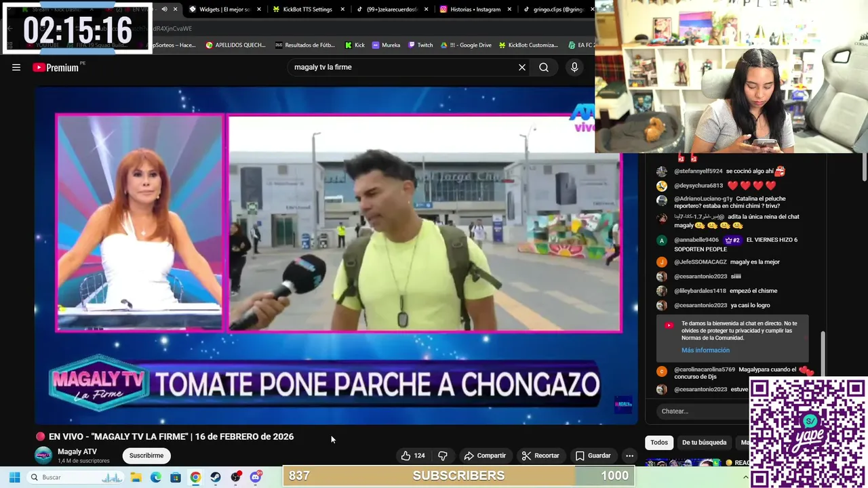Open Microsoft Edge from taskbar
This screenshot has width=868, height=488.
(156, 477)
